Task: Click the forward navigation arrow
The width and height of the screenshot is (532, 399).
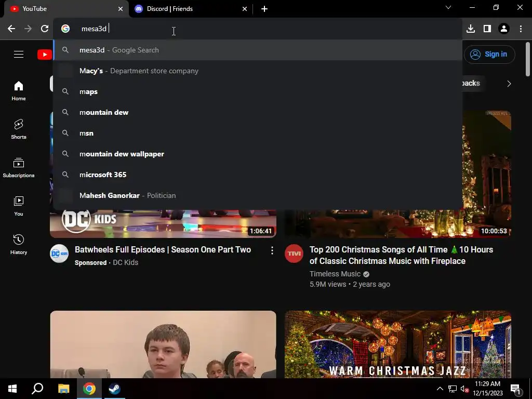Action: tap(28, 29)
